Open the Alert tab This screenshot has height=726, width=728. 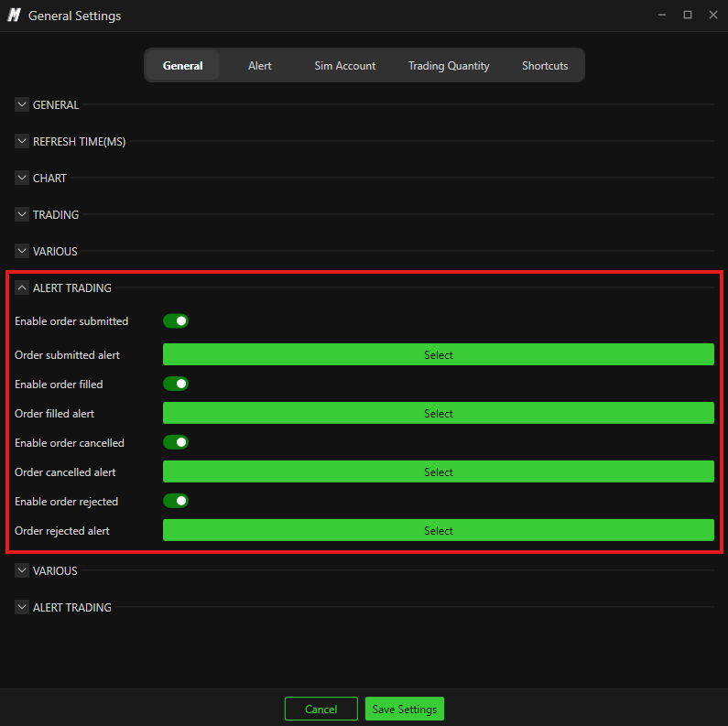point(259,65)
